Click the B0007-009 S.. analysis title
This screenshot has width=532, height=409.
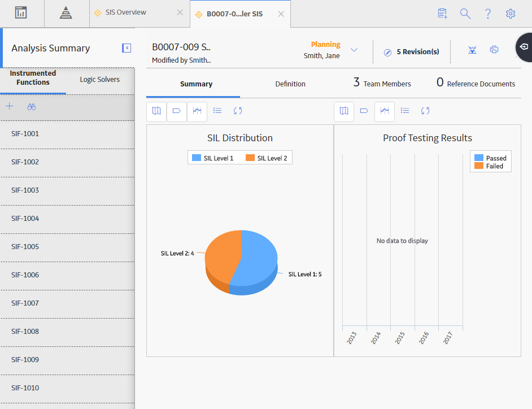(181, 47)
